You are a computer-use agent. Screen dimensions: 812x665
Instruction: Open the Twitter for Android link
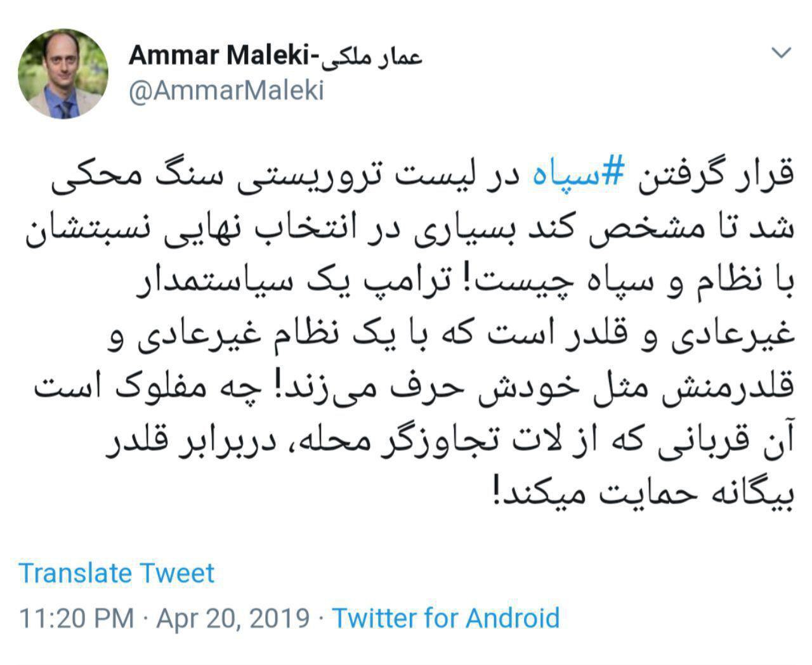pyautogui.click(x=446, y=618)
